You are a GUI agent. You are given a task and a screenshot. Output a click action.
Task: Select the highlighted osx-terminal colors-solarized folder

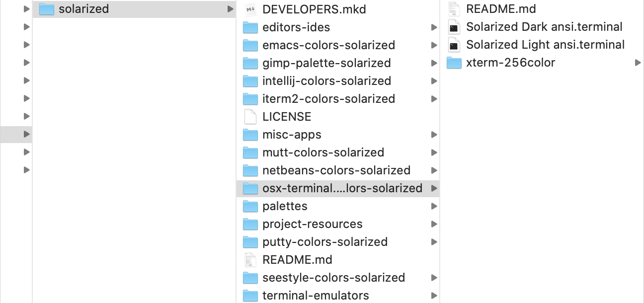(342, 188)
